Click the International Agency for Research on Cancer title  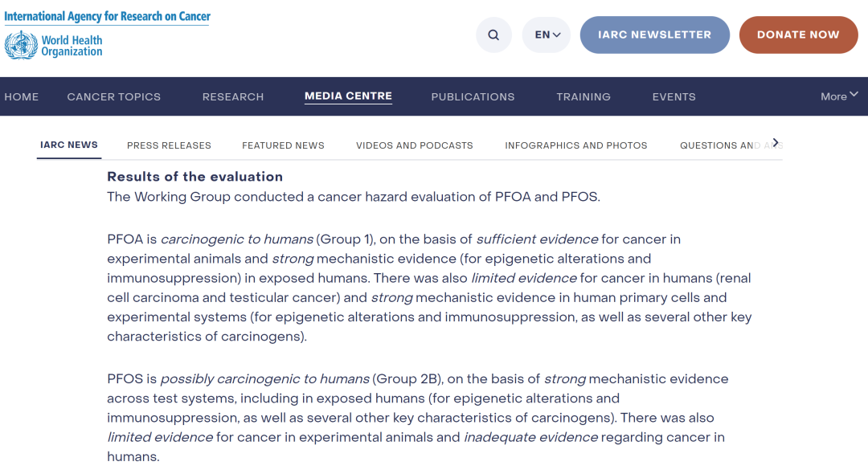click(x=108, y=16)
